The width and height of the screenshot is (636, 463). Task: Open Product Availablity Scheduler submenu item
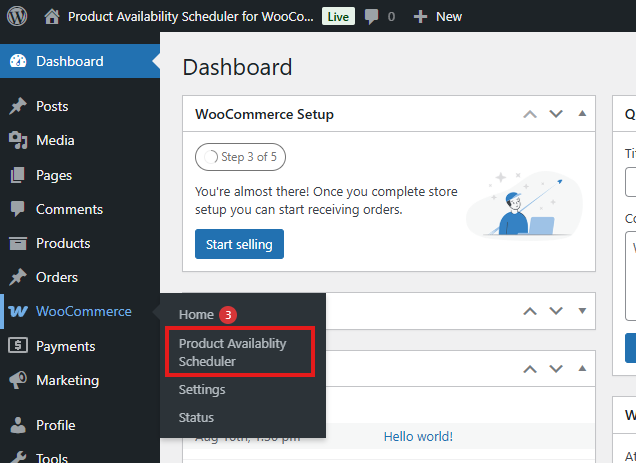232,352
